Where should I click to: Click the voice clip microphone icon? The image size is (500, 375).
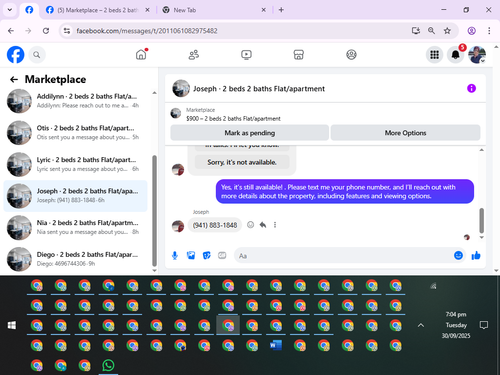coord(175,256)
